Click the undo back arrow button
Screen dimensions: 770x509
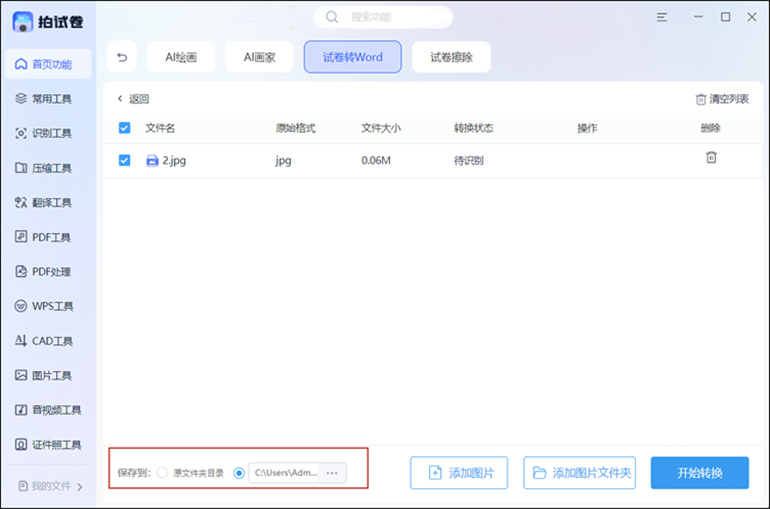coord(122,57)
